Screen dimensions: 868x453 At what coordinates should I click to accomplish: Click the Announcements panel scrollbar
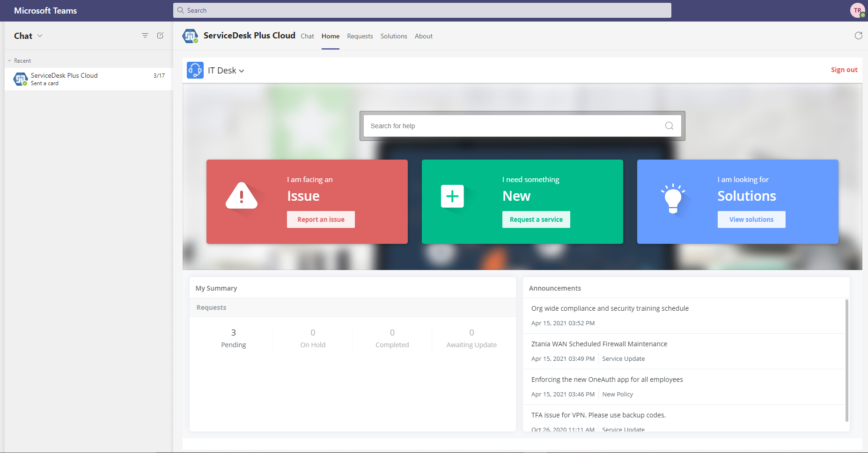coord(846,360)
